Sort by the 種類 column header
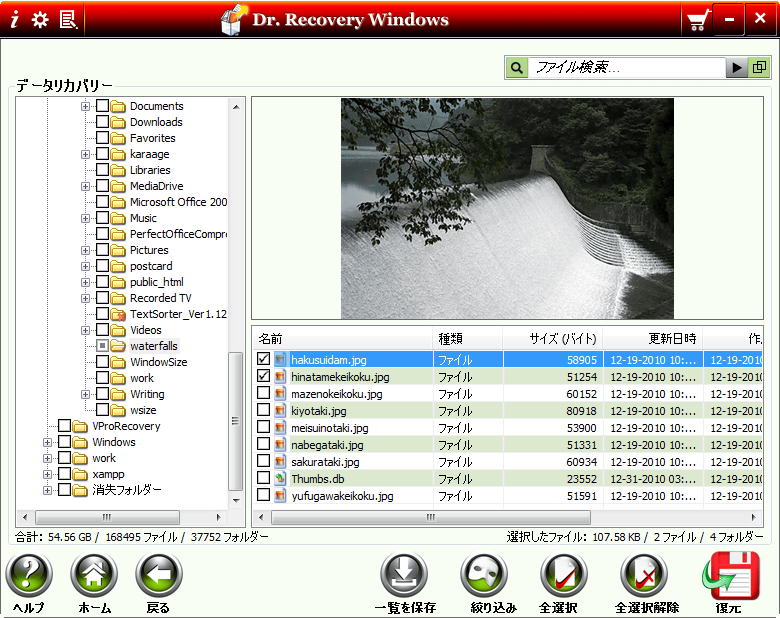The image size is (780, 618). click(x=468, y=339)
